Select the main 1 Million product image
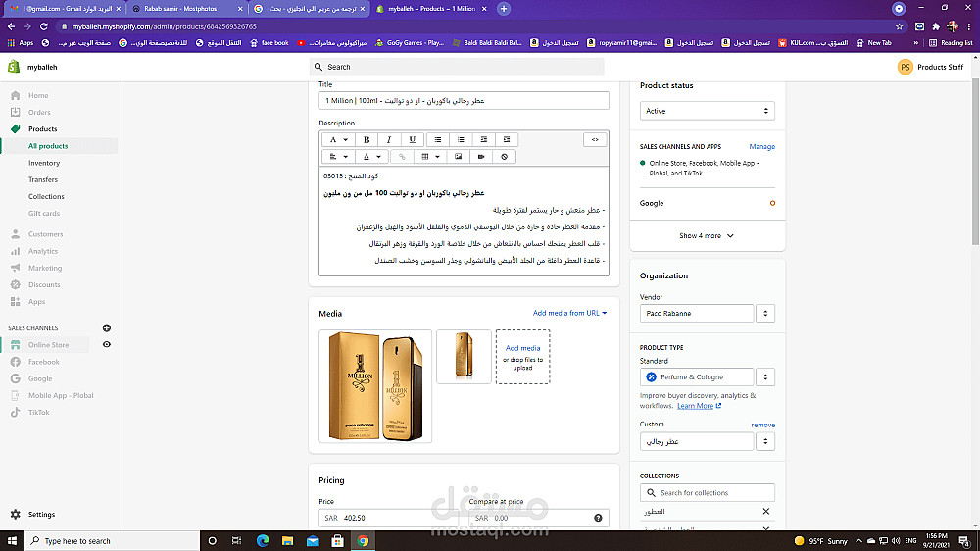 click(x=375, y=386)
